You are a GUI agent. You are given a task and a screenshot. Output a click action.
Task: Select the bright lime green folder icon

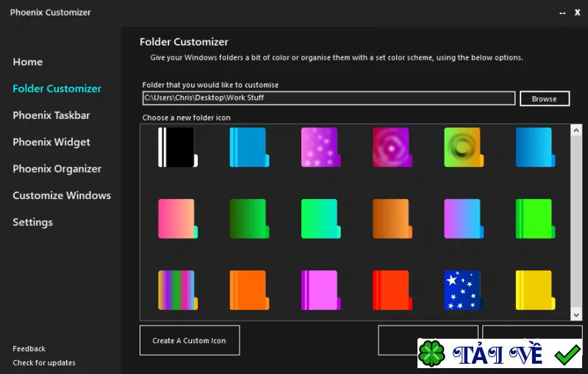click(536, 219)
